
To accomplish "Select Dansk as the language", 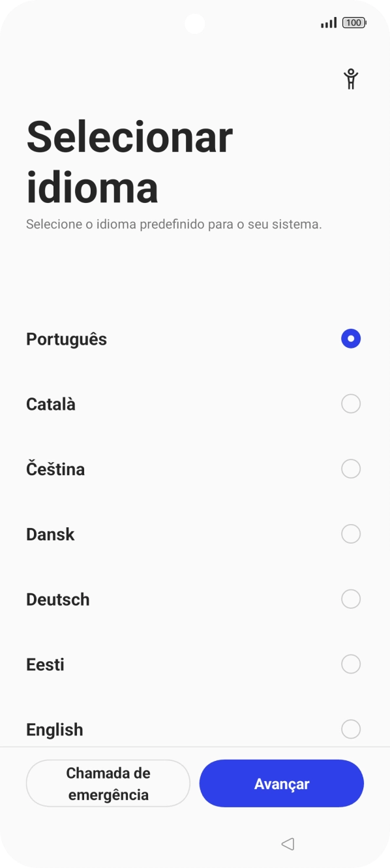I will 351,534.
